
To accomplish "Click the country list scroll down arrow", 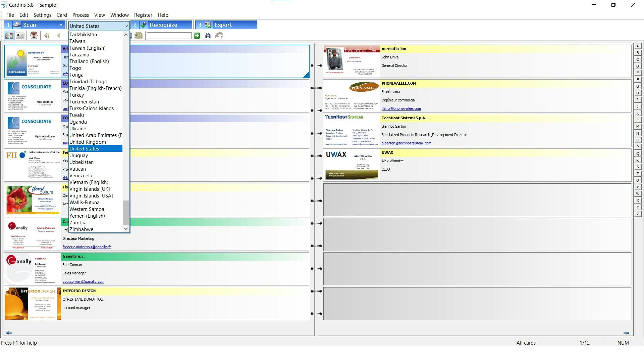I will [x=126, y=229].
